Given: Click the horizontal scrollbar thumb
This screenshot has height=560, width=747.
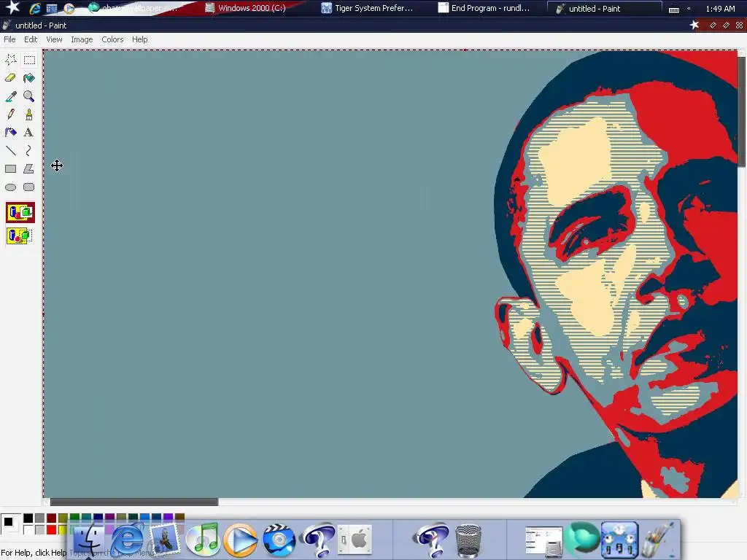Looking at the screenshot, I should coord(134,502).
